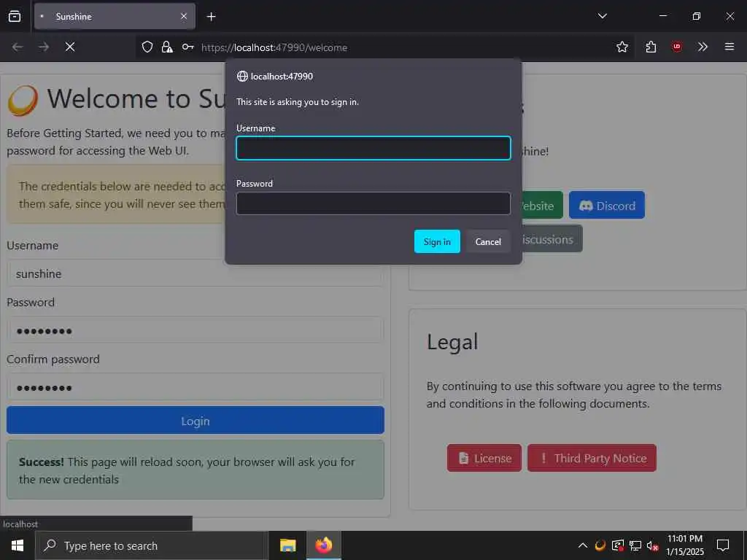Click the Firefox taskbar icon
Image resolution: width=747 pixels, height=560 pixels.
click(x=323, y=545)
